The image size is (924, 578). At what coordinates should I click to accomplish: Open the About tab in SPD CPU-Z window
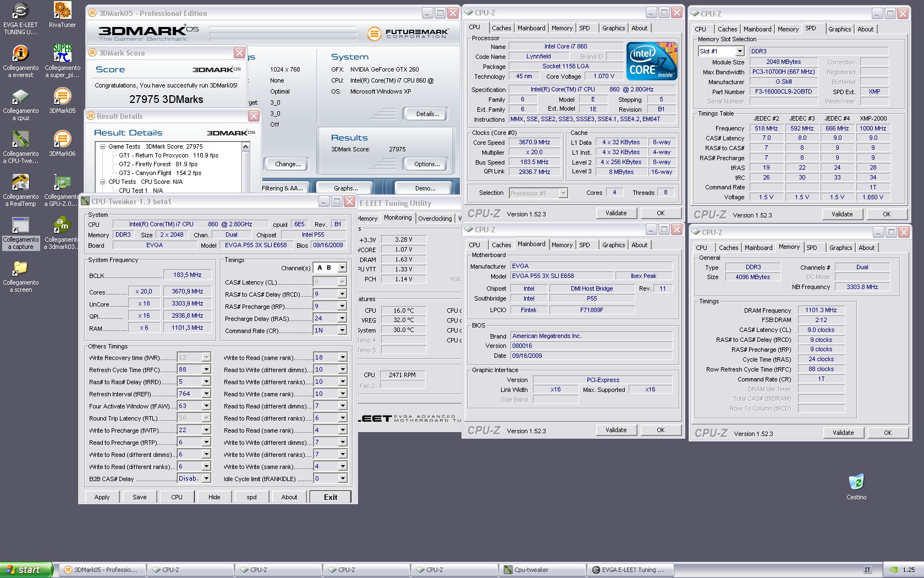pyautogui.click(x=865, y=29)
